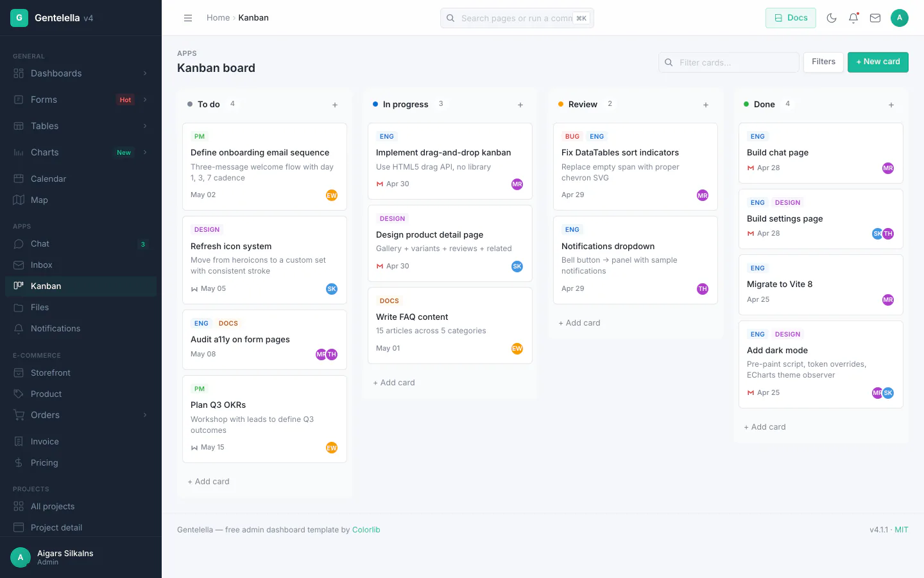Open the Kanban sidebar item
Viewport: 924px width, 578px height.
[x=81, y=286]
